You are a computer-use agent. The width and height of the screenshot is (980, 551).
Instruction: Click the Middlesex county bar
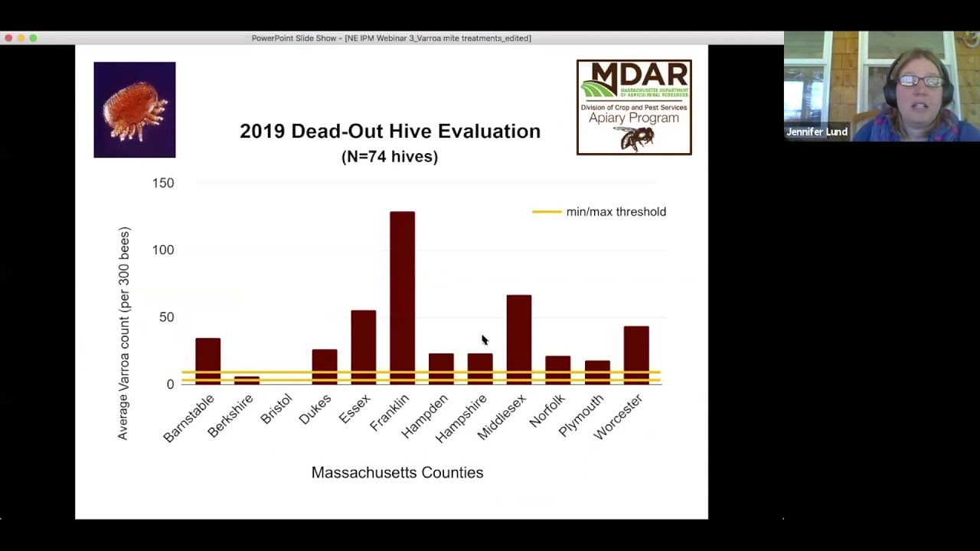click(519, 339)
